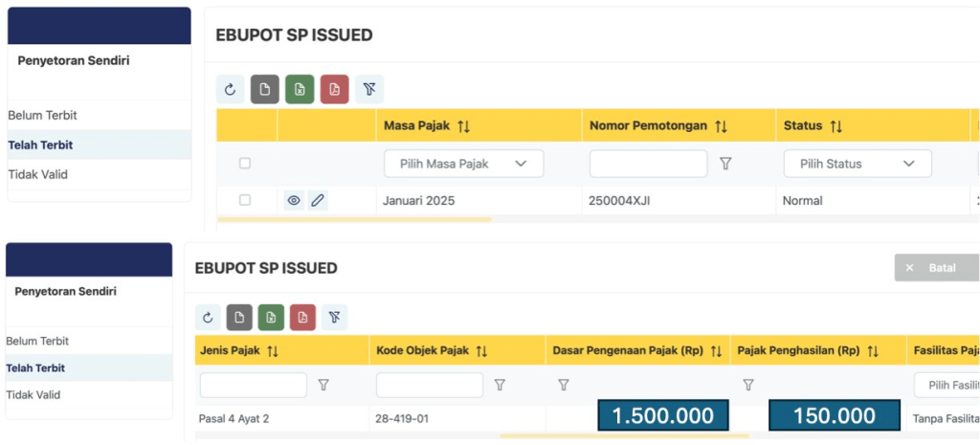
Task: Click the refresh icon in the upper toolbar
Action: (x=230, y=89)
